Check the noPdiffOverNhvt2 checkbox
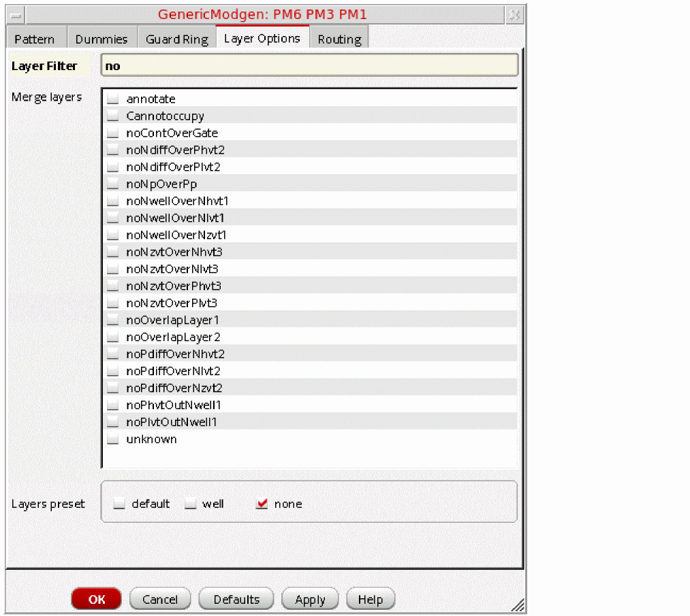The width and height of the screenshot is (690, 616). [x=113, y=354]
